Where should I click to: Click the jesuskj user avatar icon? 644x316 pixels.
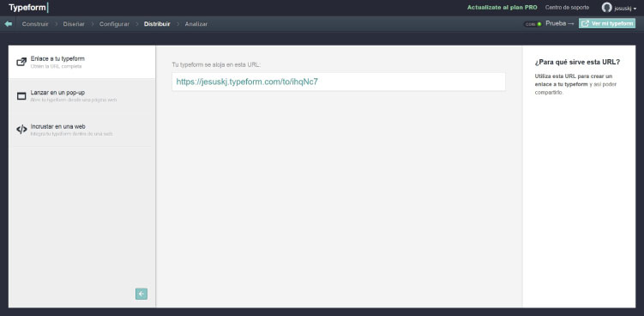pyautogui.click(x=606, y=8)
